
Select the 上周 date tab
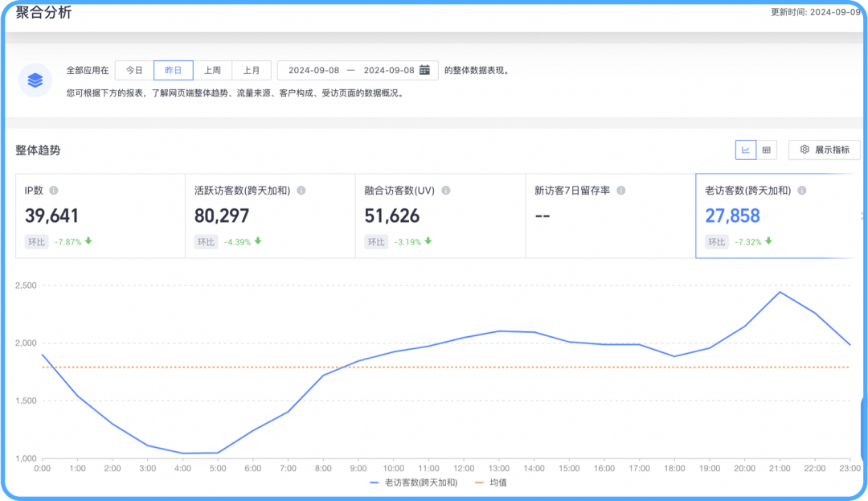tap(212, 70)
